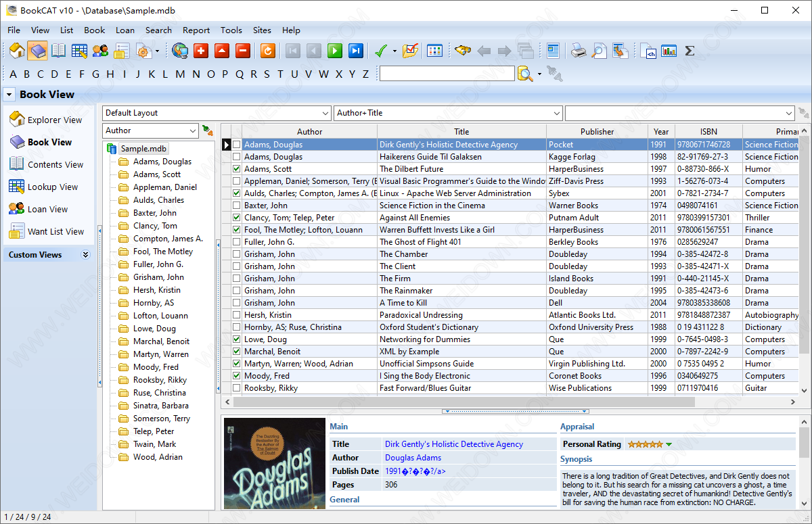The width and height of the screenshot is (812, 524).
Task: Click the colored grid layout icon
Action: coord(435,51)
